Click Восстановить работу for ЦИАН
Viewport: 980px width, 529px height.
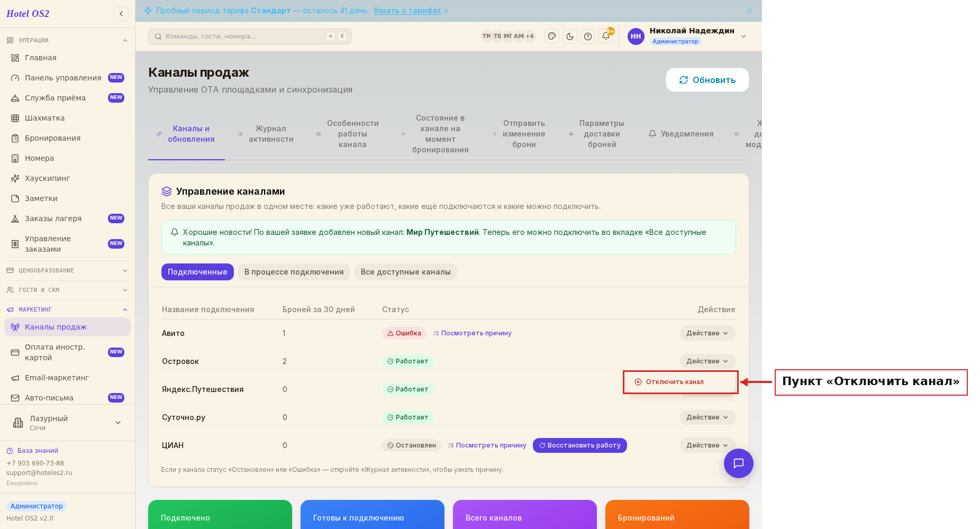point(580,445)
